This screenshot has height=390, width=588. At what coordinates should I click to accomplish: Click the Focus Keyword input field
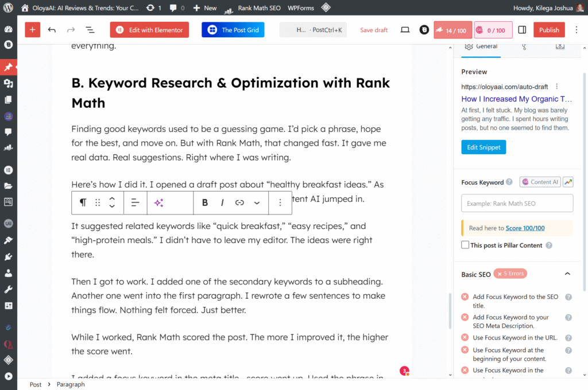point(517,204)
